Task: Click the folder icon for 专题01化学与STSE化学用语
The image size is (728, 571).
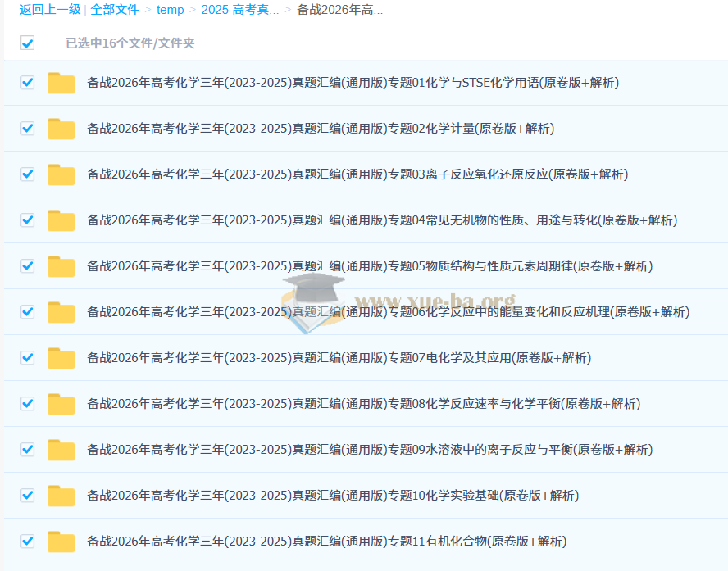Action: point(61,83)
